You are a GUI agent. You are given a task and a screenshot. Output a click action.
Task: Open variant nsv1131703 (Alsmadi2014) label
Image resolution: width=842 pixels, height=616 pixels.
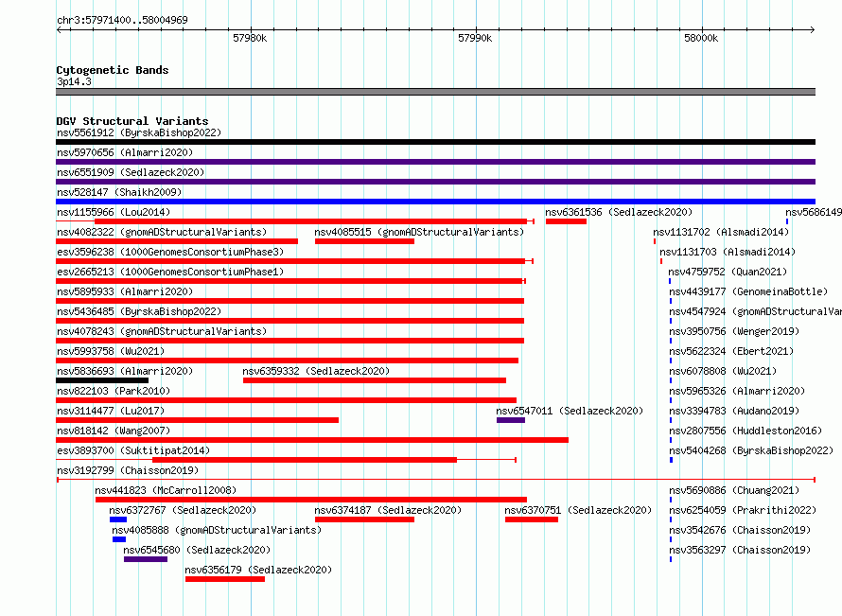coord(728,252)
